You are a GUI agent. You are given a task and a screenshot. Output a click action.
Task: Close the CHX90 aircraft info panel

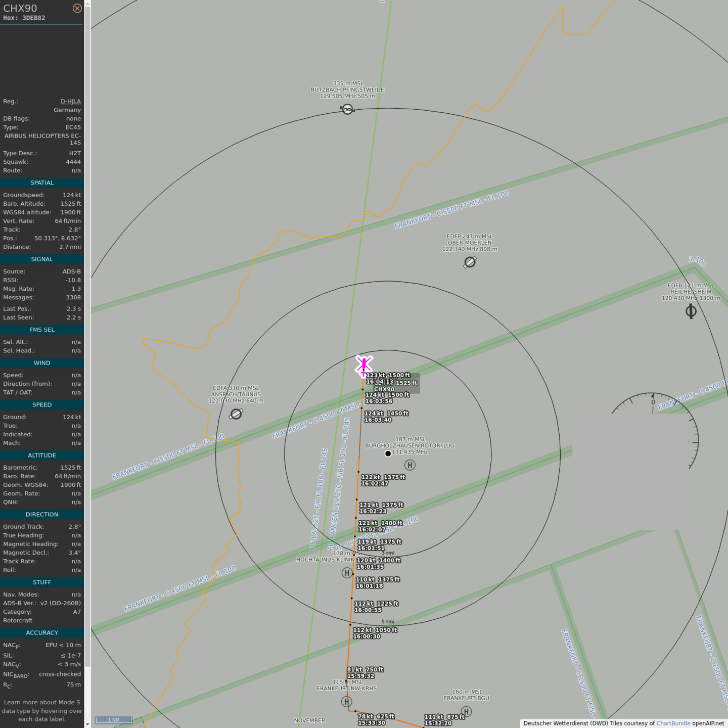click(77, 8)
